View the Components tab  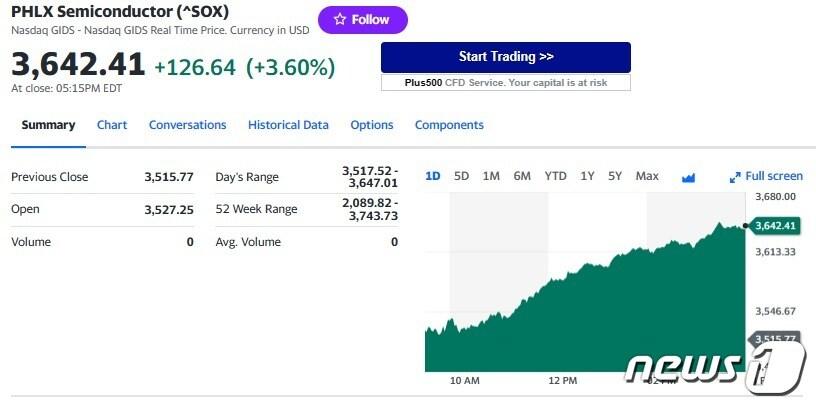449,125
